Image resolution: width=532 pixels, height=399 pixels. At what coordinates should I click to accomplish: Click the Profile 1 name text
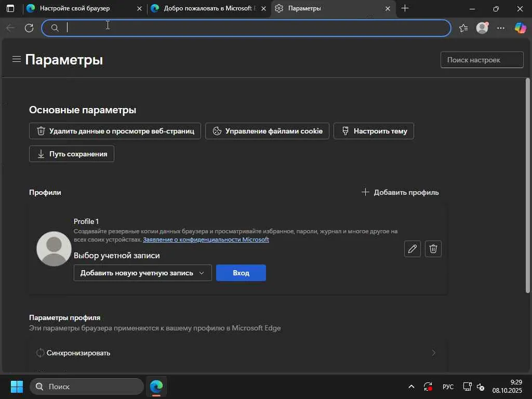pos(86,221)
